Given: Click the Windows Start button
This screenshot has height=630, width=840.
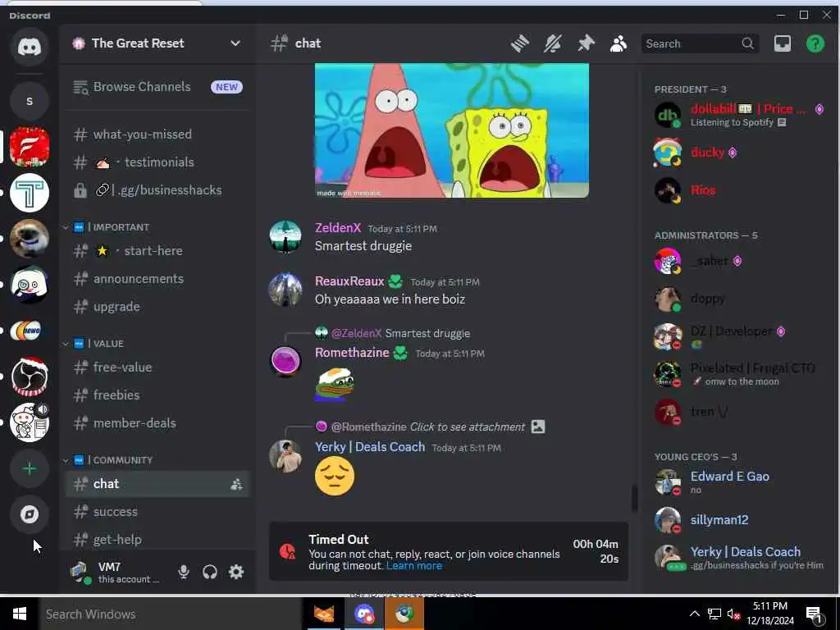Looking at the screenshot, I should [x=20, y=614].
